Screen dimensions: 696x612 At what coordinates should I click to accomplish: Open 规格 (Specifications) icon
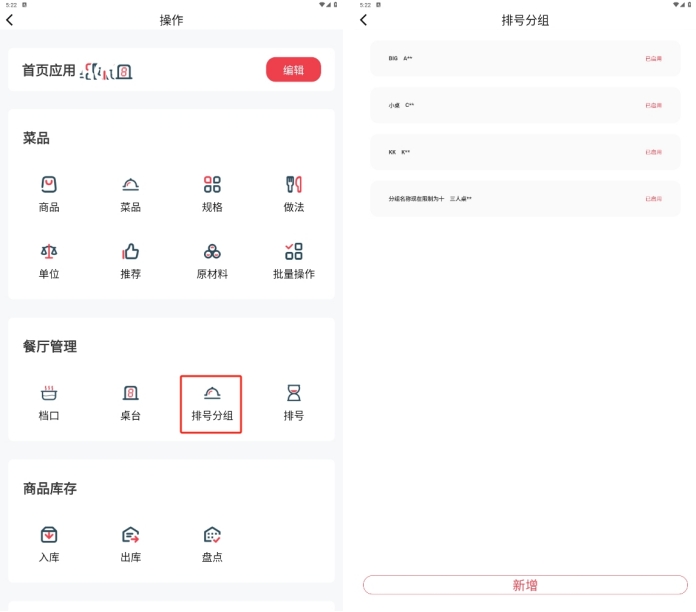coord(212,184)
